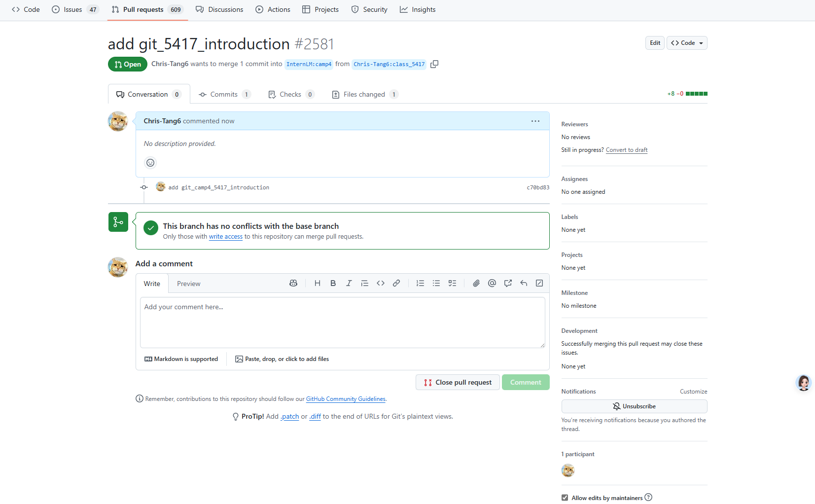Mention a user with @ icon
This screenshot has width=815, height=504.
coord(492,283)
